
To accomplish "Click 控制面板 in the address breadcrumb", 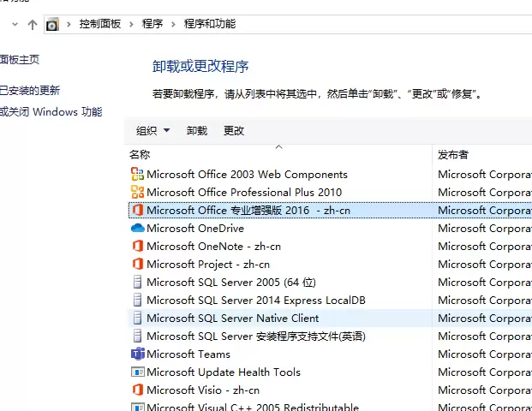I will (x=100, y=24).
